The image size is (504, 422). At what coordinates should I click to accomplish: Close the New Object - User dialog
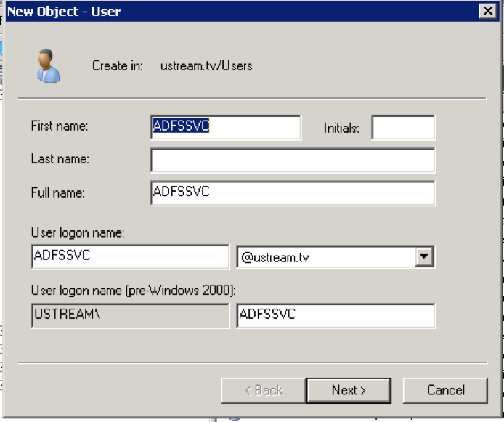[487, 11]
